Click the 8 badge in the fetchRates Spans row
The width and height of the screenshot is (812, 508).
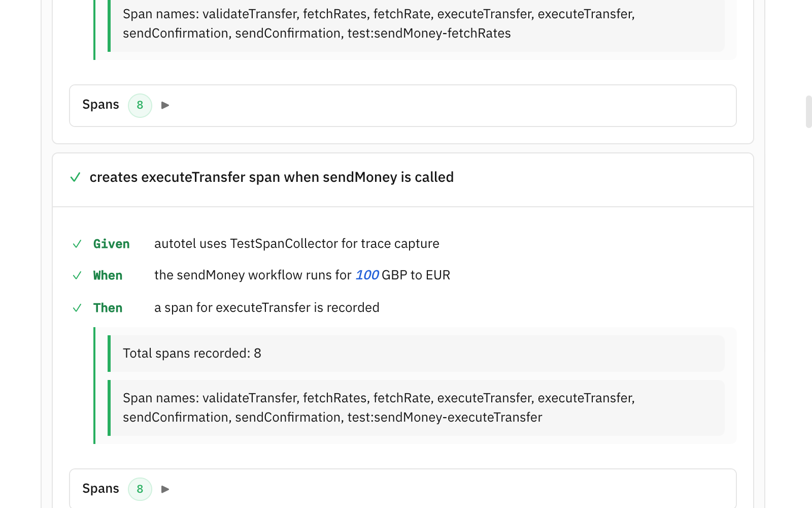140,106
